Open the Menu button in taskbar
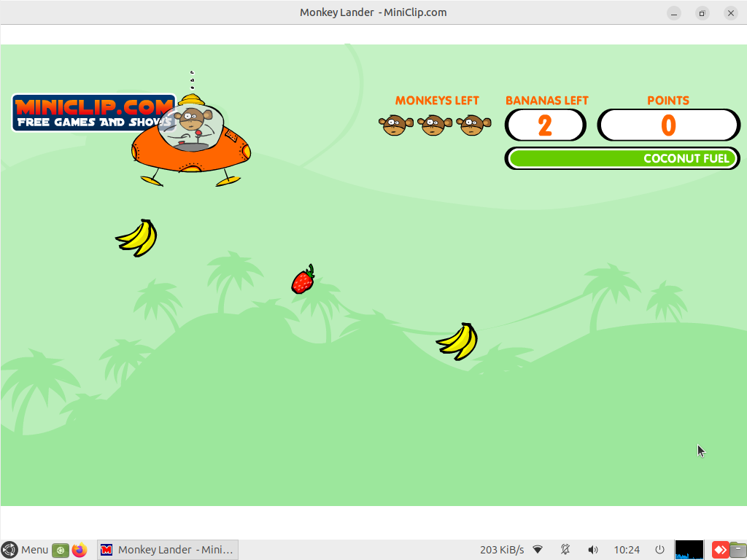 (25, 550)
